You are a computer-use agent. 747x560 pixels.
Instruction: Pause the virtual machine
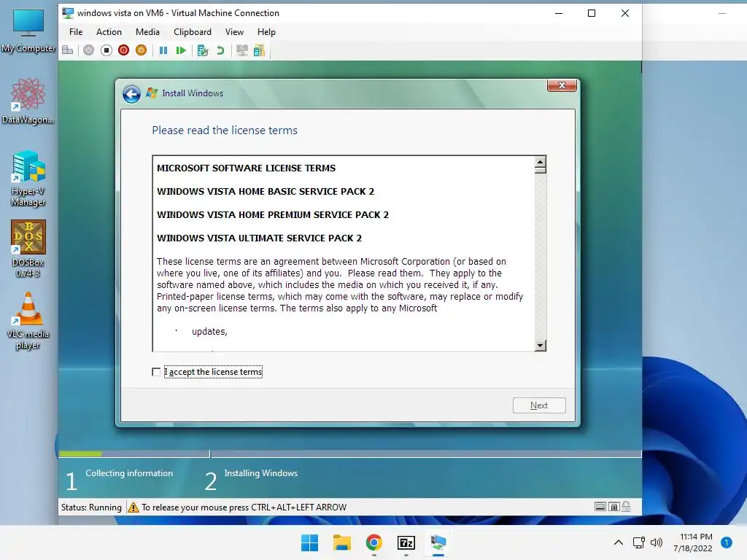[163, 50]
